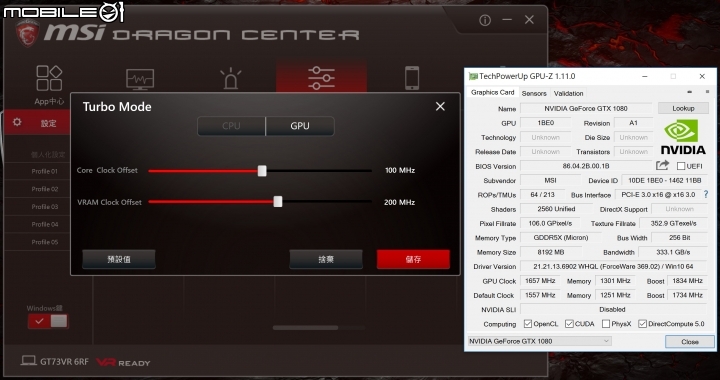
Task: Open the Mobile Center phone icon
Action: tap(412, 78)
